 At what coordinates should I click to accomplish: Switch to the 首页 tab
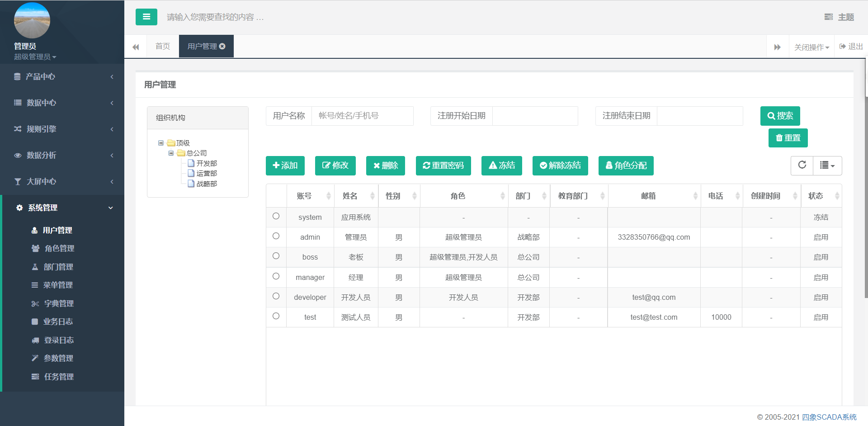tap(162, 46)
